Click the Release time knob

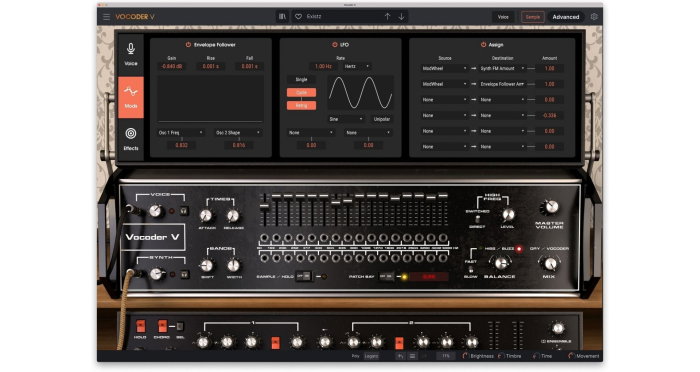[x=233, y=216]
